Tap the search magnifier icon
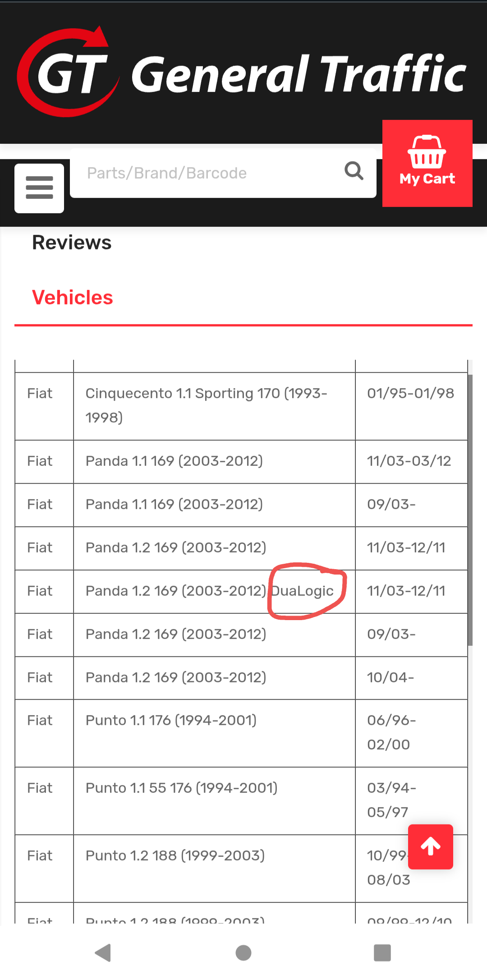Screen dimensions: 487x980 point(354,171)
